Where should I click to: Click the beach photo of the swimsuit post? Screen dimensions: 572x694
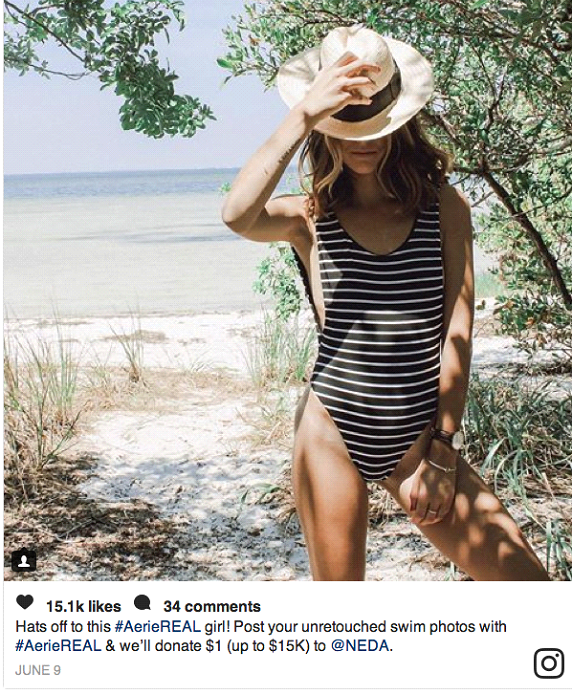287,290
